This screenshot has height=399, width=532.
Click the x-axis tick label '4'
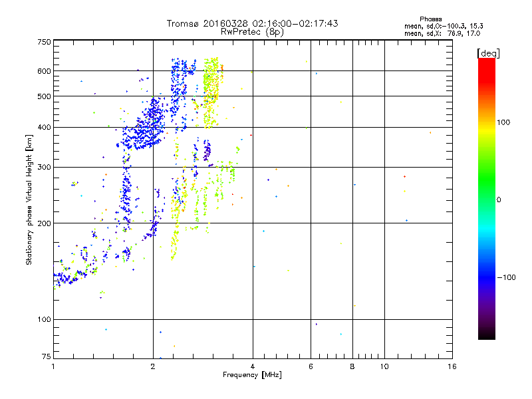[x=253, y=366]
